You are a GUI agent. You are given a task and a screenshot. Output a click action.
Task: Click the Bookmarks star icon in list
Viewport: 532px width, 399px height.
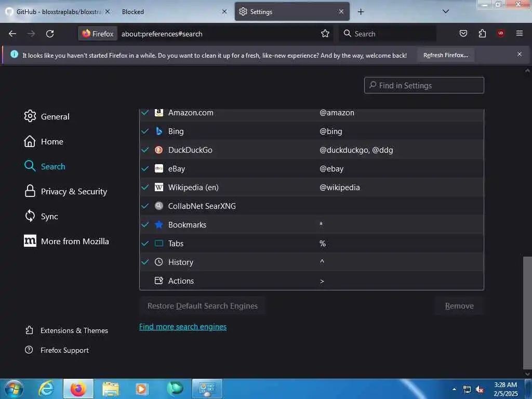(x=159, y=224)
